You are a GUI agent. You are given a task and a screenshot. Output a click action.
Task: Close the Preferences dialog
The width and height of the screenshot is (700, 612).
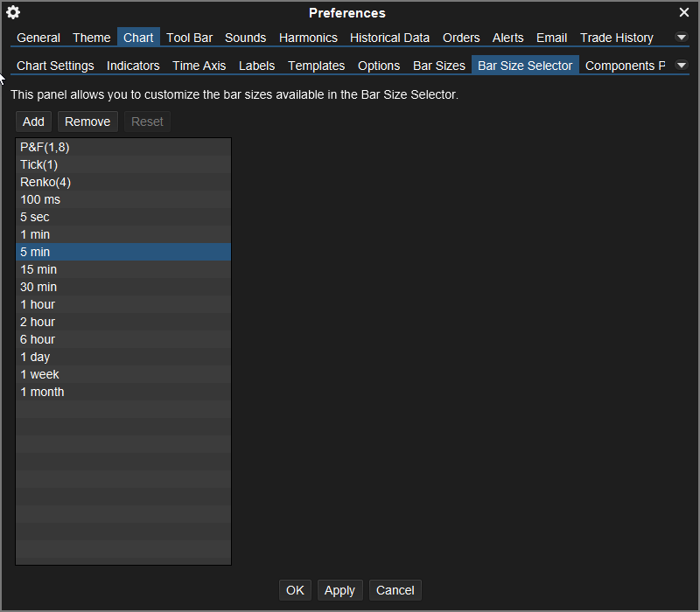(x=684, y=12)
